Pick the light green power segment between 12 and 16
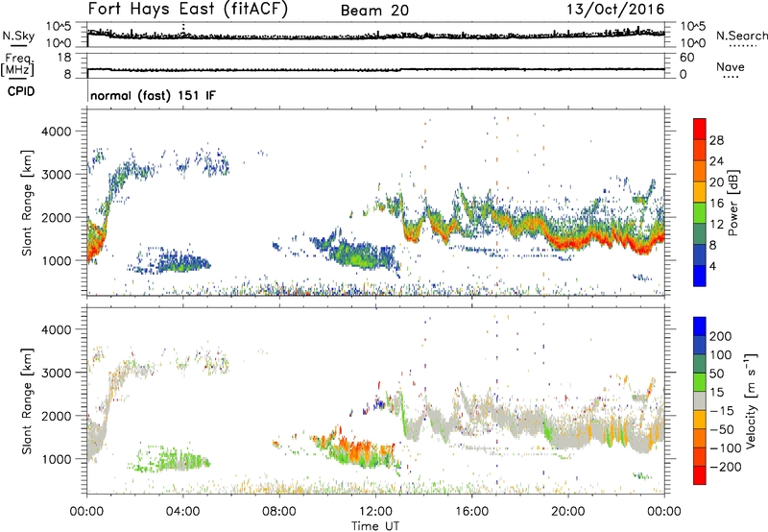Viewport: 768px width, 532px height. (700, 213)
